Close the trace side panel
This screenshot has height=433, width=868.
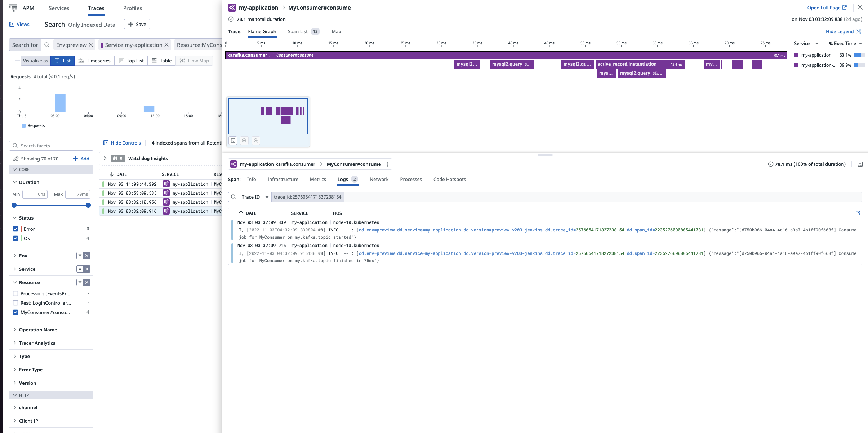[x=860, y=7]
